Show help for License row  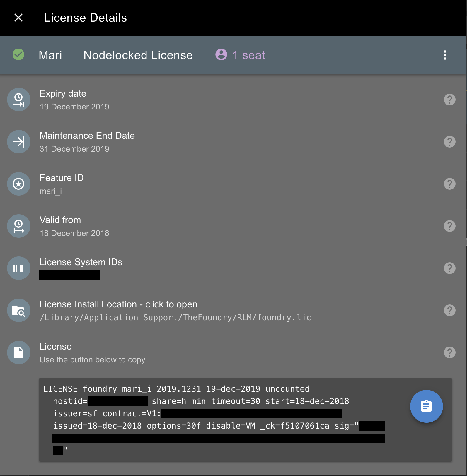point(449,352)
